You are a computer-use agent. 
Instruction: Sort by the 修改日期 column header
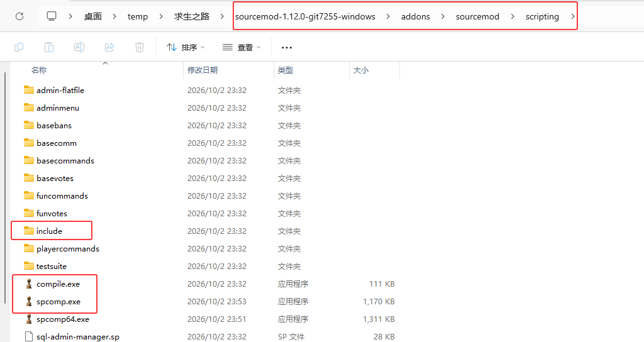(203, 70)
